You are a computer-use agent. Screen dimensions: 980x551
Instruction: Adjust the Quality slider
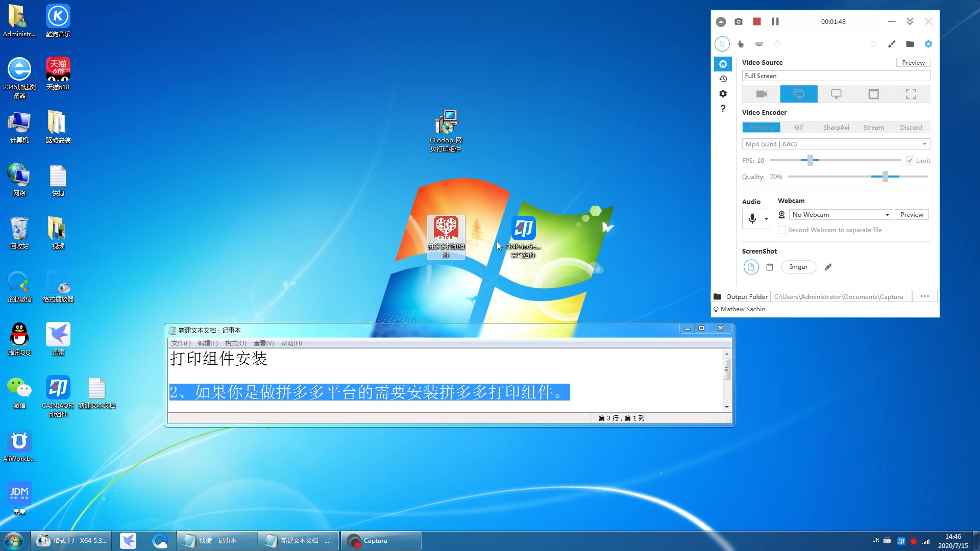click(885, 177)
